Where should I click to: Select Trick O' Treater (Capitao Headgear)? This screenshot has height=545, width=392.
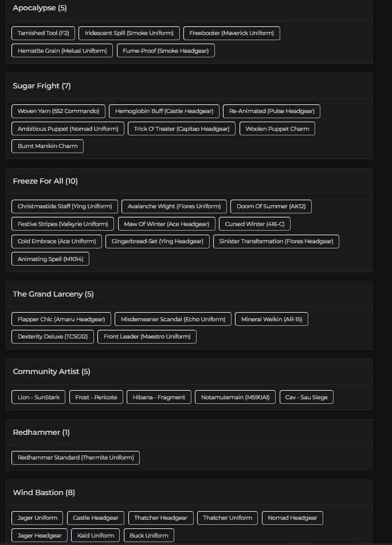[182, 129]
